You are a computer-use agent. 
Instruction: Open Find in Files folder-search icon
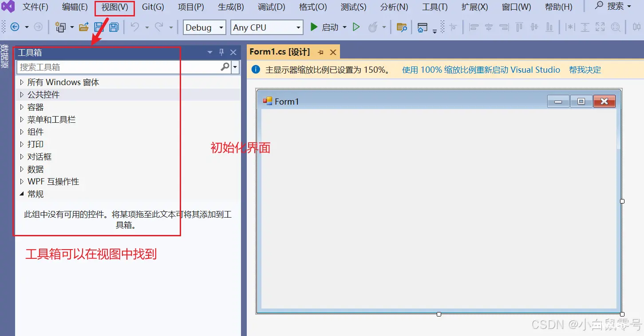click(x=402, y=27)
